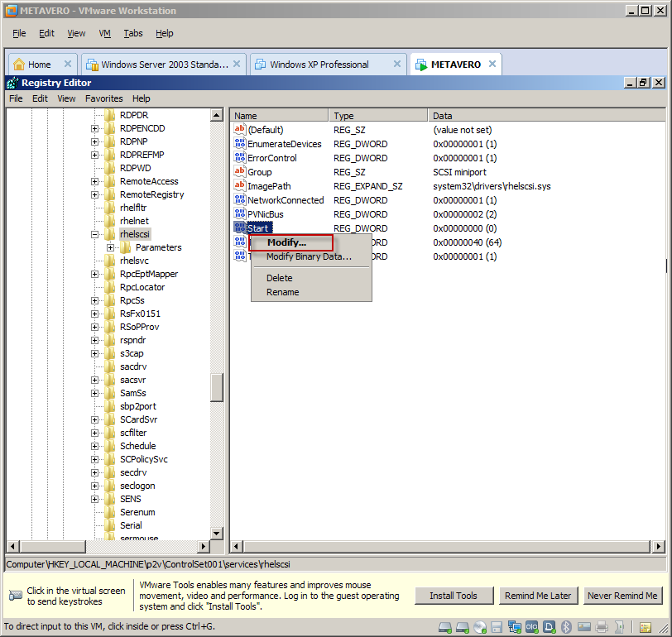Click the network adapter status icon
This screenshot has height=637, width=672.
[x=515, y=627]
